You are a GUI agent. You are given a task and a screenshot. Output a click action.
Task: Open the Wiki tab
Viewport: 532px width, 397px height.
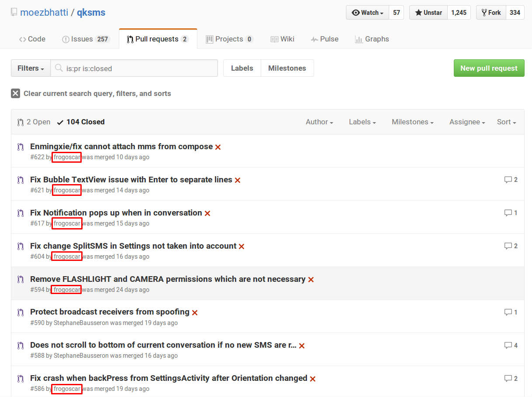tap(282, 39)
